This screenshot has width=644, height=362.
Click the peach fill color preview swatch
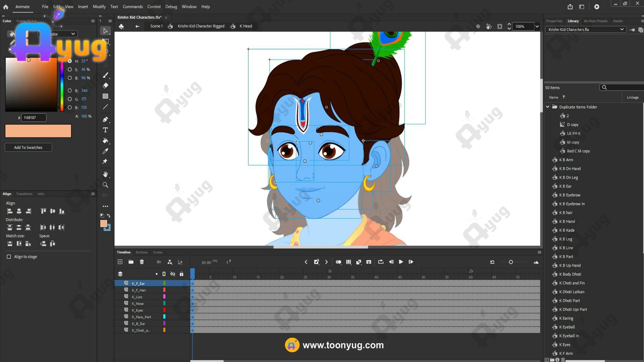tap(38, 131)
